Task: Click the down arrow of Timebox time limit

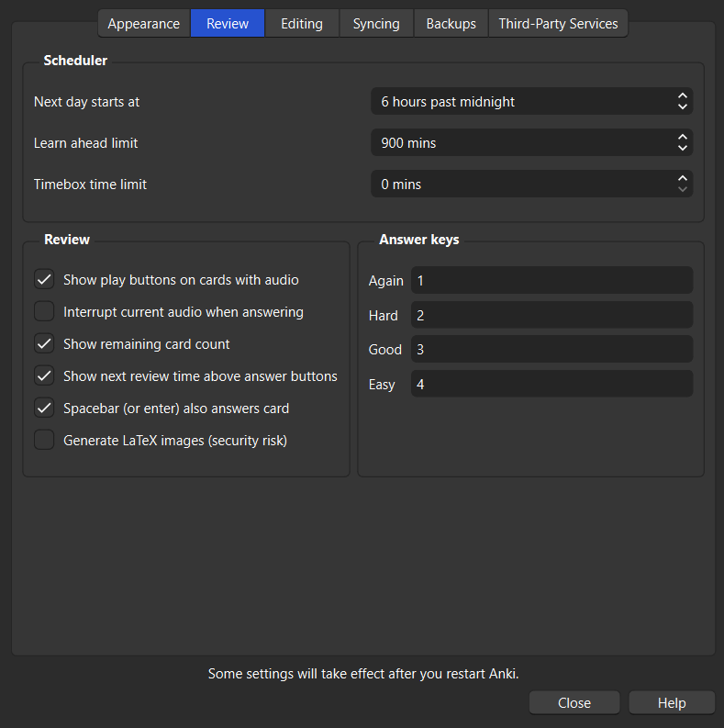Action: point(682,189)
